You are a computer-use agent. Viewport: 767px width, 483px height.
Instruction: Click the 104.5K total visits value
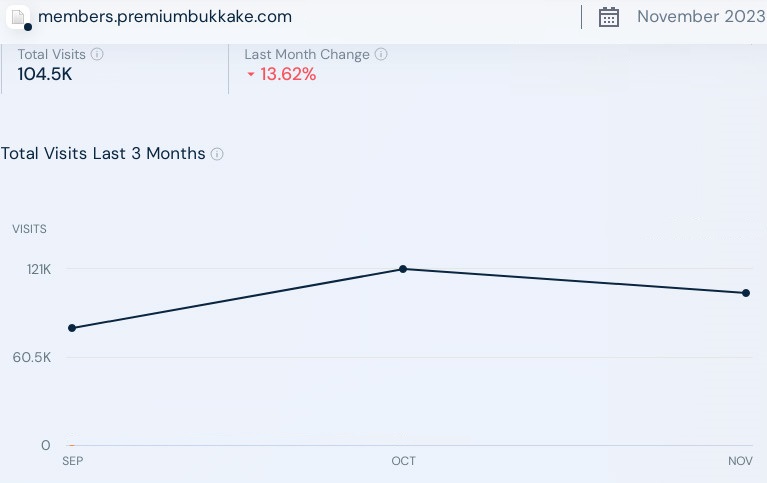(46, 74)
